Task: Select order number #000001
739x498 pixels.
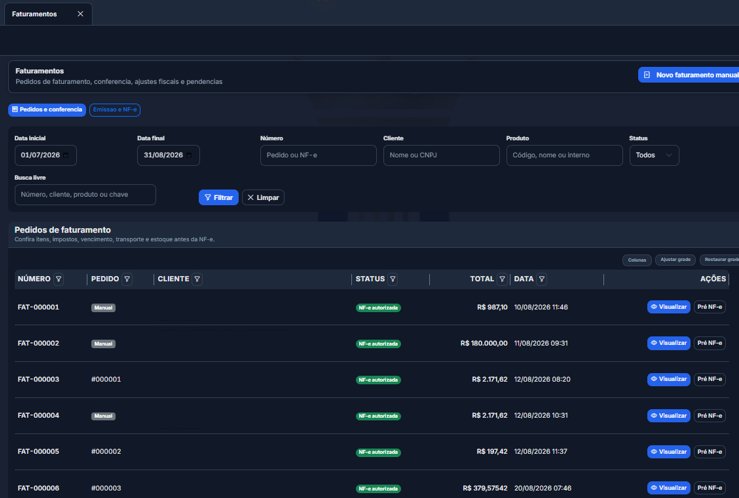Action: [106, 379]
